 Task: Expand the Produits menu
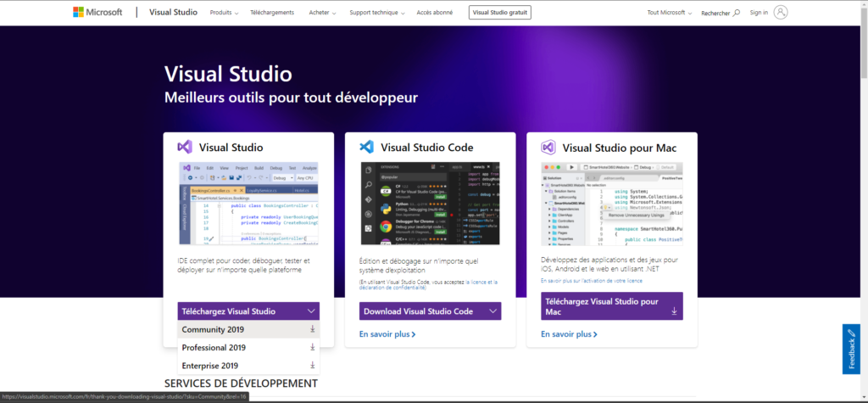click(224, 13)
